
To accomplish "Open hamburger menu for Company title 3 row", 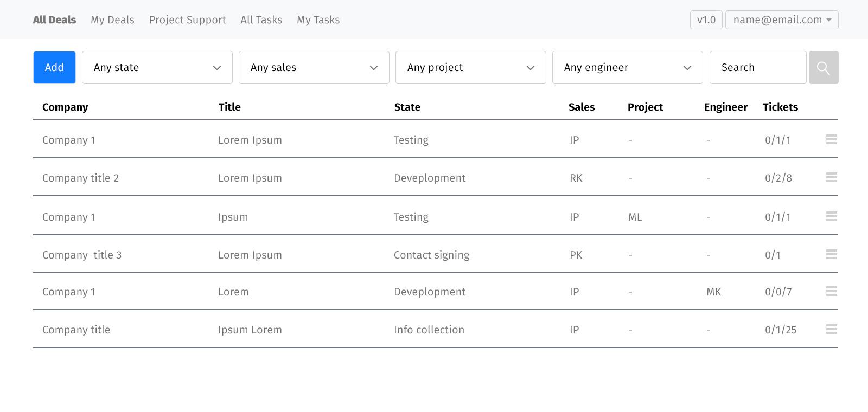I will point(831,255).
